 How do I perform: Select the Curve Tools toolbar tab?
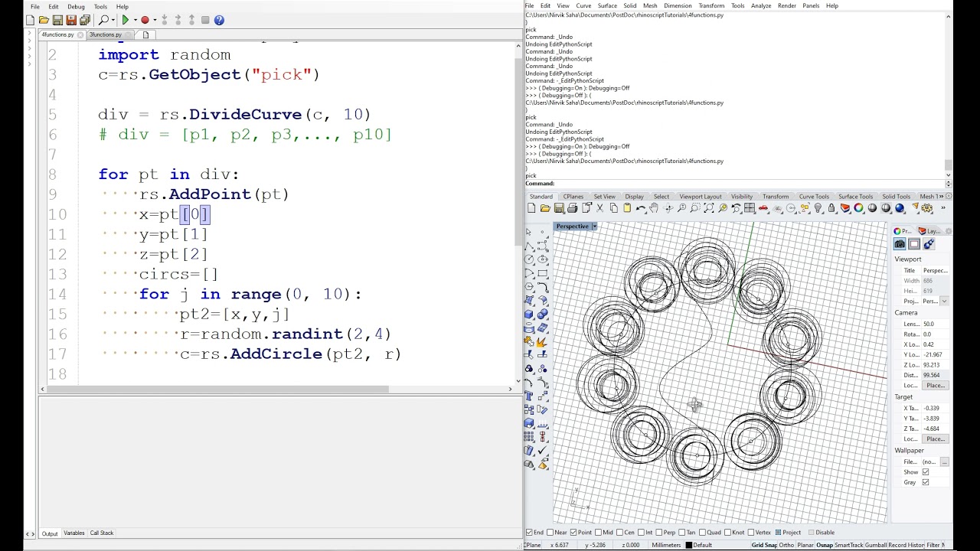814,197
